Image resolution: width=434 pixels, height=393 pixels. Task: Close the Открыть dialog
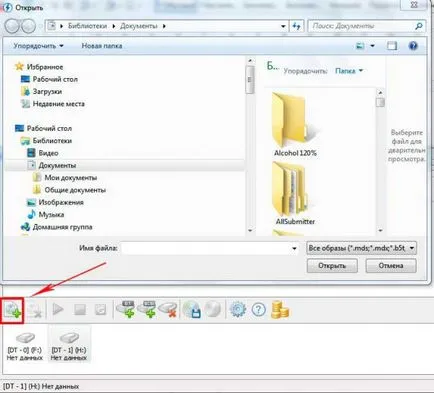click(x=414, y=4)
